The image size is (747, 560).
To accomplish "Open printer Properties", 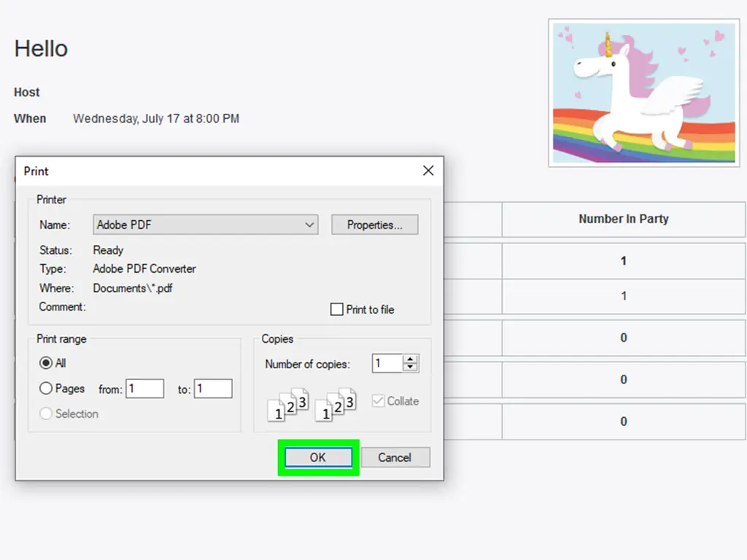I will click(374, 225).
